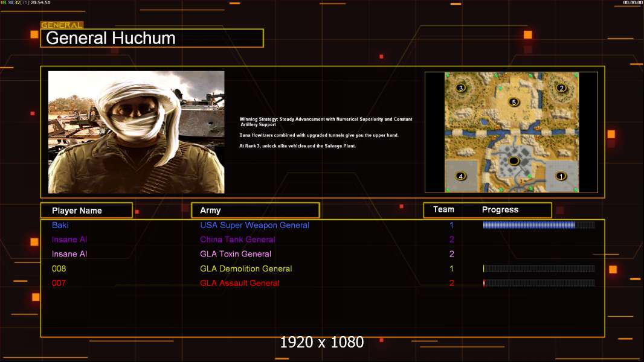
Task: Click the GENERAL label tag
Action: (62, 25)
